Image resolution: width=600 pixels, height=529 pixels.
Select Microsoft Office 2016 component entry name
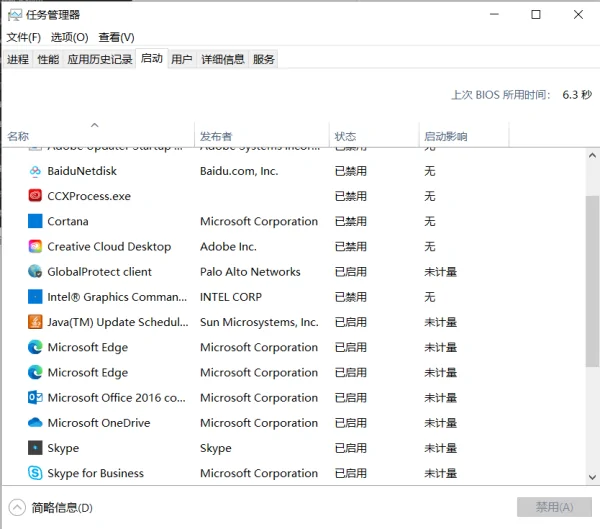[117, 398]
